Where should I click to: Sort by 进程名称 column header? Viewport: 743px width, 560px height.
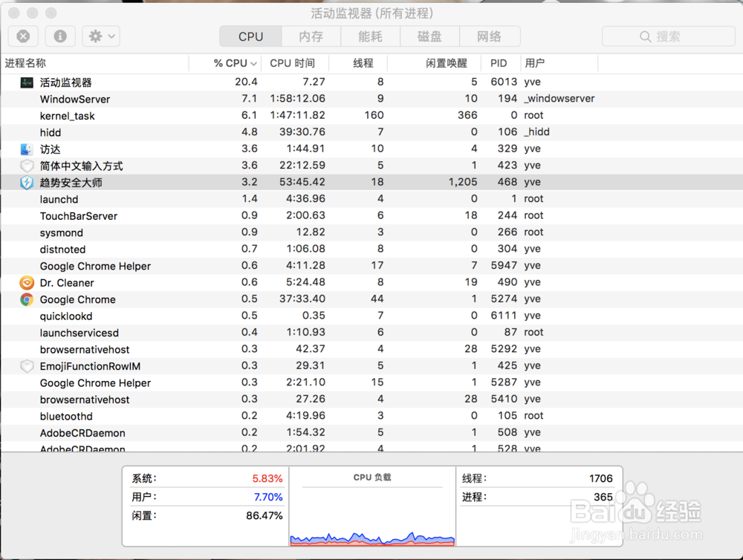[95, 63]
